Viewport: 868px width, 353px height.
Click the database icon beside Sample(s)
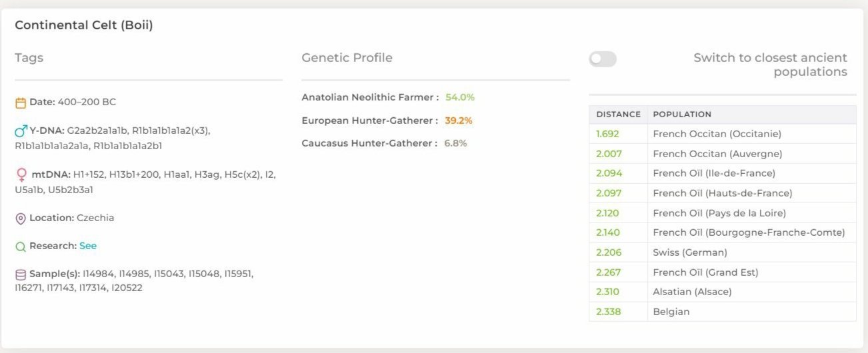point(21,274)
